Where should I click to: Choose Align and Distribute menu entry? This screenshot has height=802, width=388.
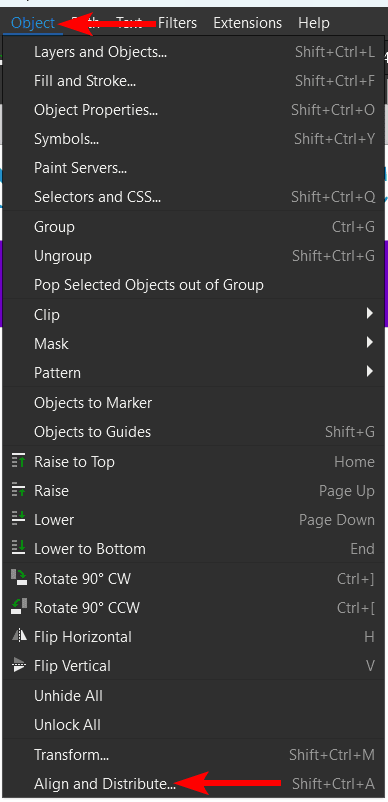(x=194, y=783)
